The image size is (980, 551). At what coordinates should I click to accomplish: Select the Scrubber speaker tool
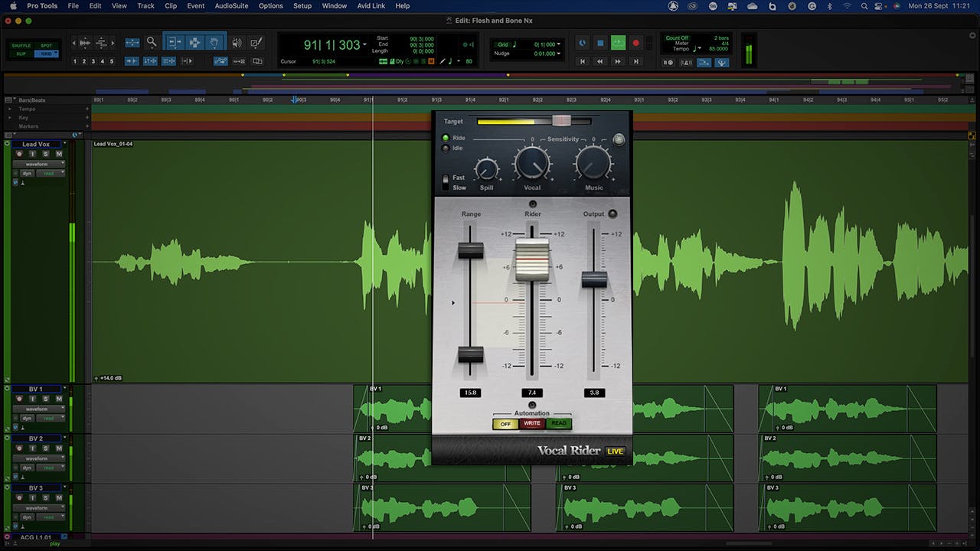tap(237, 43)
